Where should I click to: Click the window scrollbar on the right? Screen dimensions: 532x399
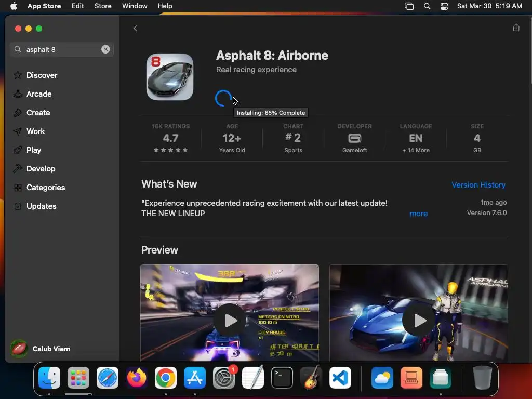click(530, 49)
